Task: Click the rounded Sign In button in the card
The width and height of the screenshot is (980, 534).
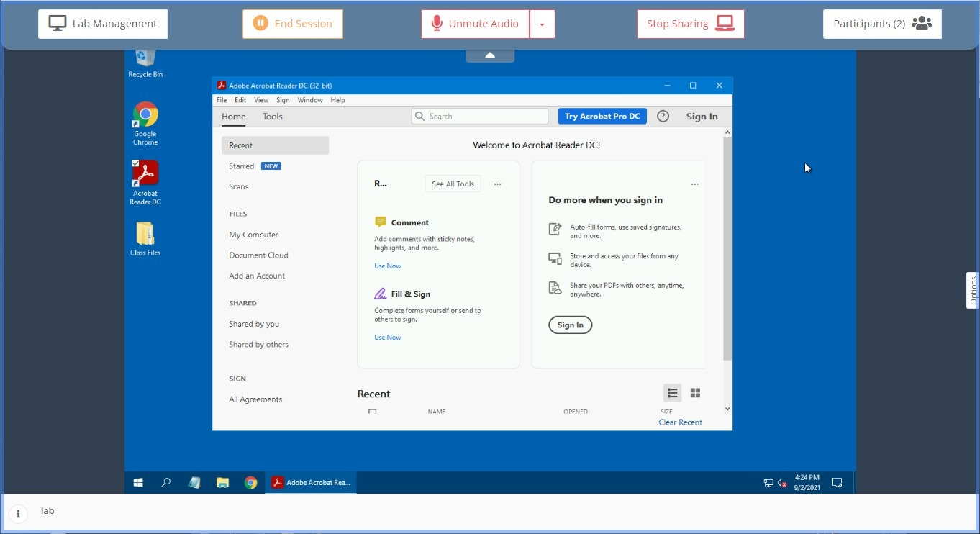Action: click(x=571, y=325)
